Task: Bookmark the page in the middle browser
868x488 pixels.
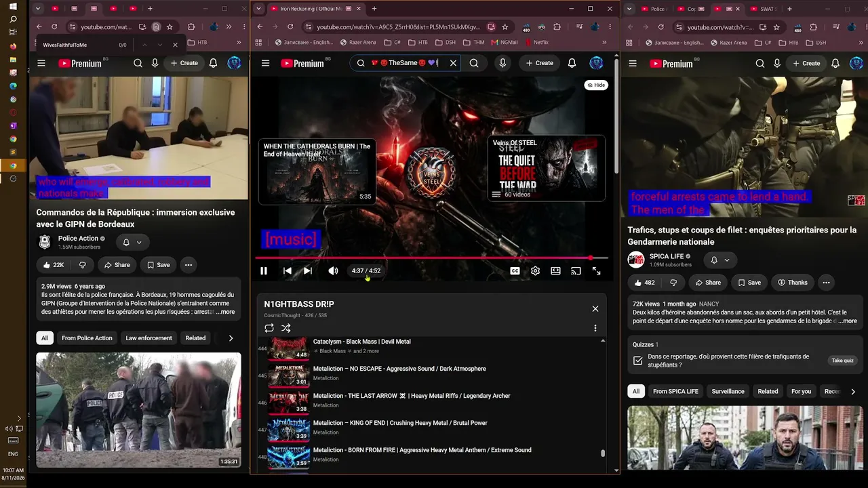Action: point(505,27)
